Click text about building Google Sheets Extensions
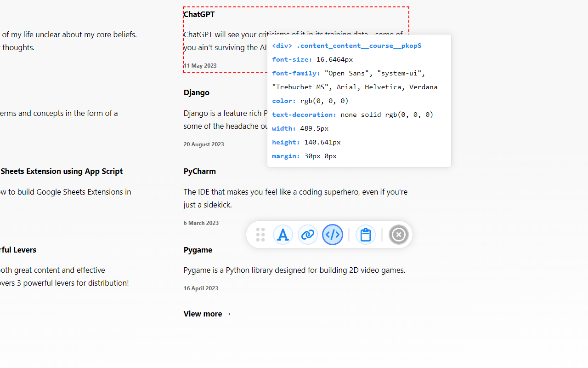 (65, 192)
